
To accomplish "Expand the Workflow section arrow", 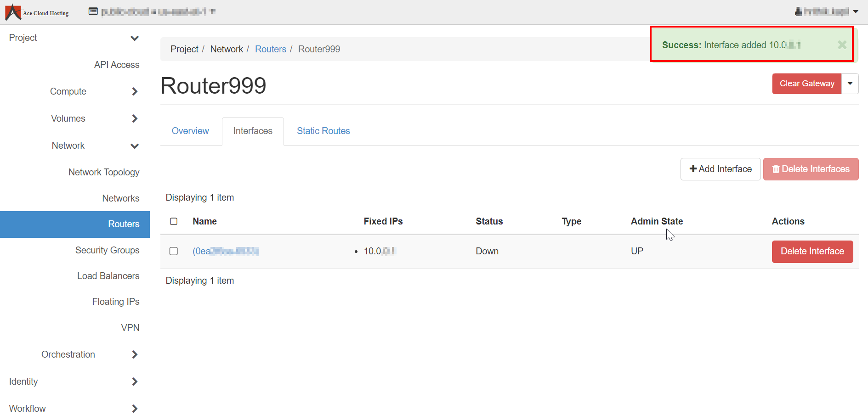I will (x=135, y=409).
